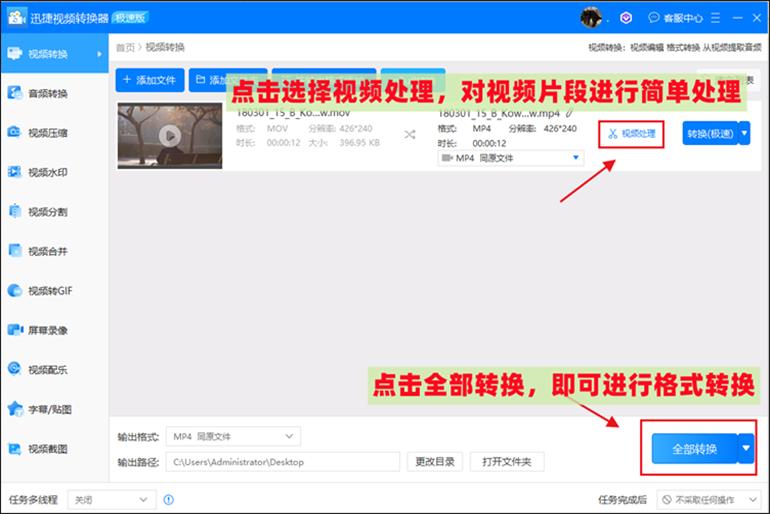Viewport: 770px width, 514px height.
Task: Click the 屏幕录像 sidebar icon
Action: point(15,330)
